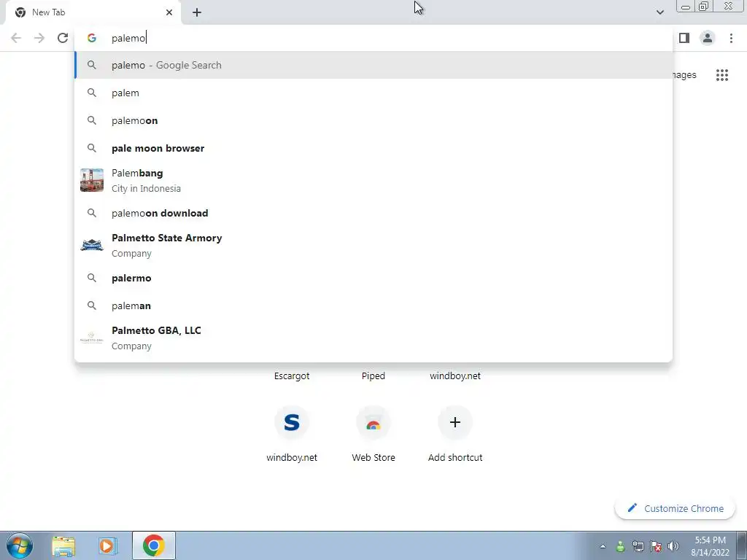Open a new tab with the plus button

[x=197, y=12]
